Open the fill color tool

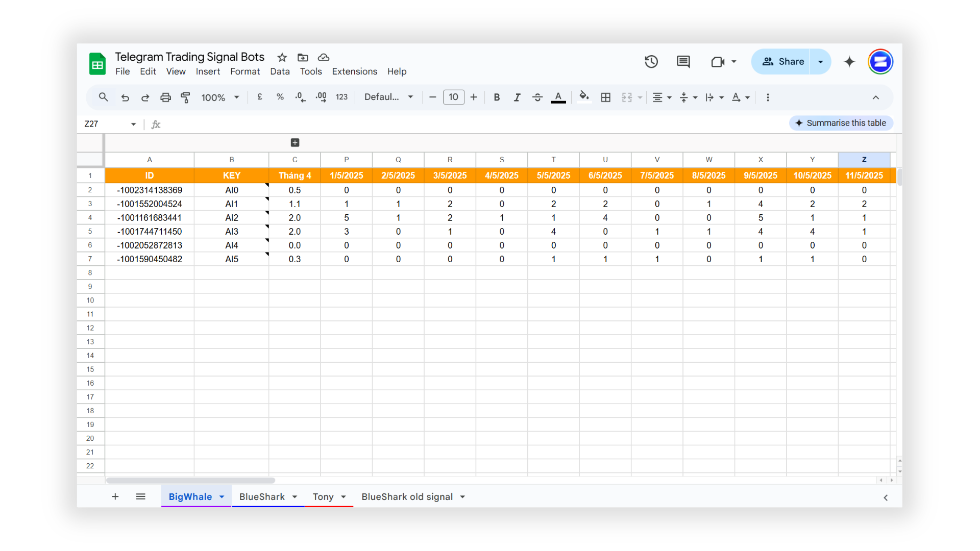click(584, 97)
